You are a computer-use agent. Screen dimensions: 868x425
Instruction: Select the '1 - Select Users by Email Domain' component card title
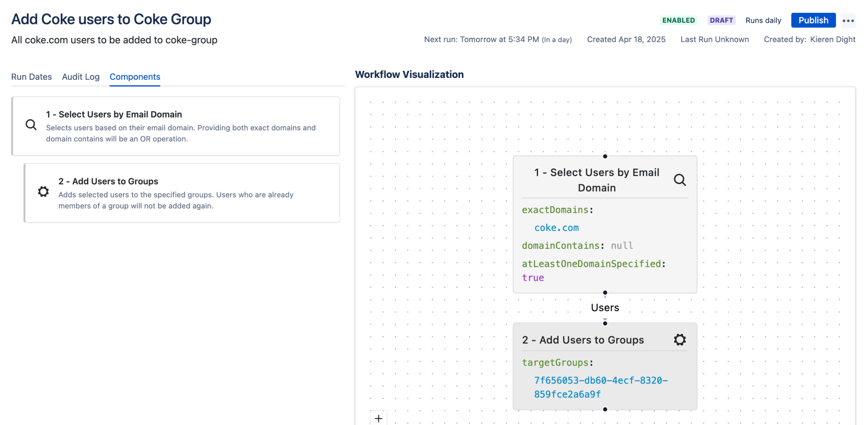pyautogui.click(x=114, y=114)
